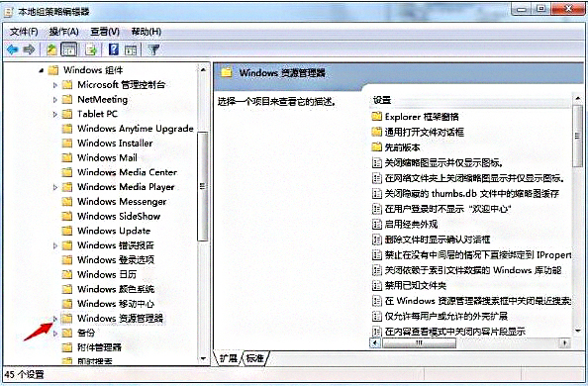Collapse the Windows 组件 tree node
This screenshot has height=386, width=588.
(42, 70)
